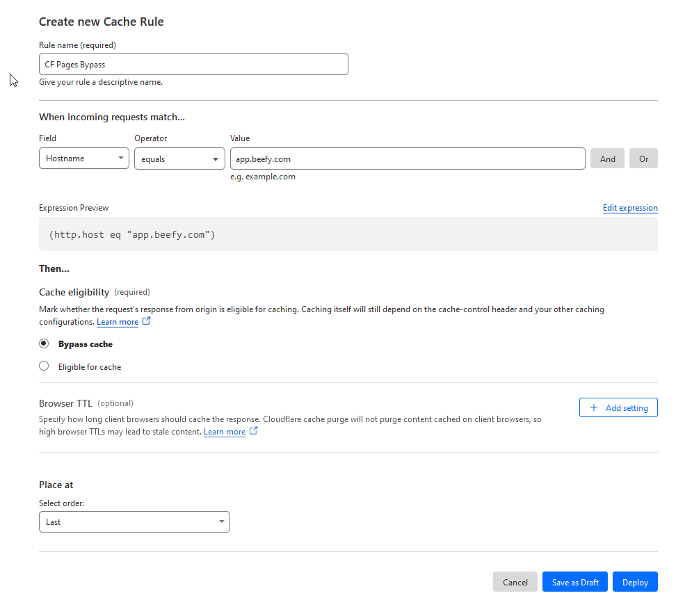The width and height of the screenshot is (685, 616).
Task: Click Save as Draft
Action: (x=574, y=581)
